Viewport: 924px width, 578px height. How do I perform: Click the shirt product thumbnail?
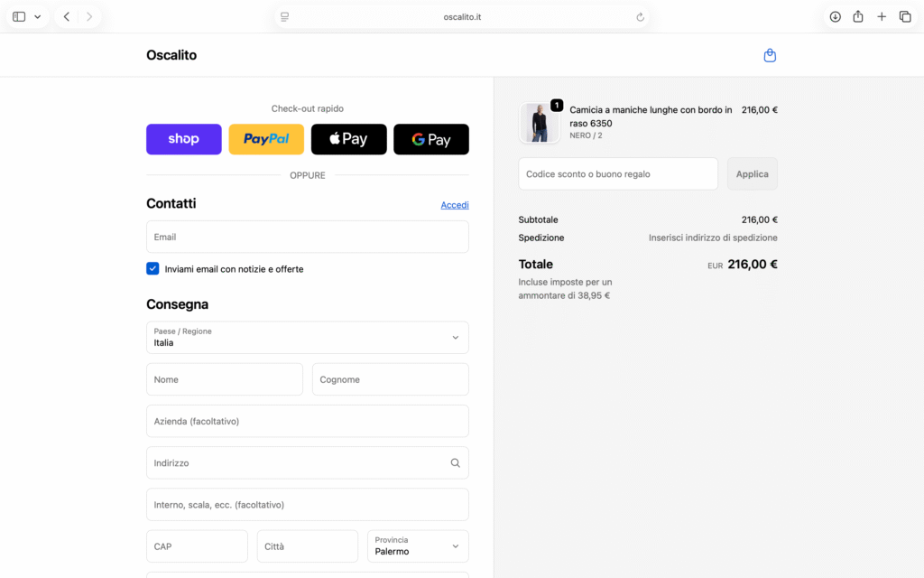[540, 123]
